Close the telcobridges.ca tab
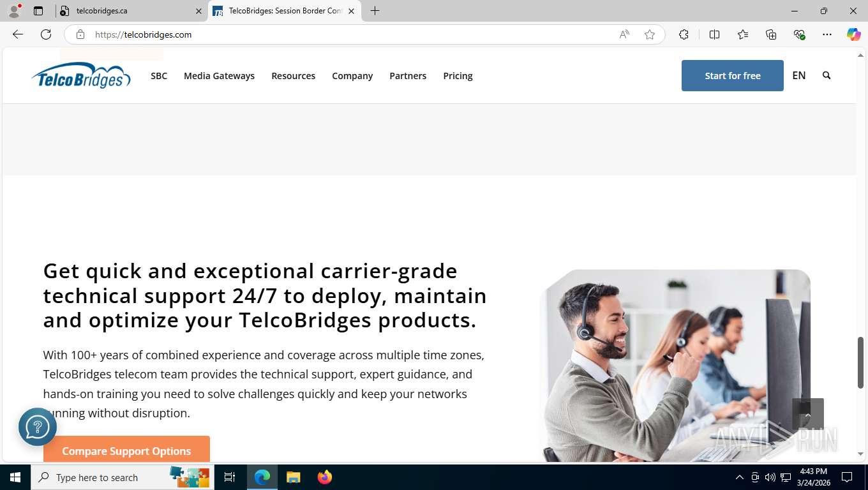Viewport: 868px width, 490px height. (x=198, y=11)
